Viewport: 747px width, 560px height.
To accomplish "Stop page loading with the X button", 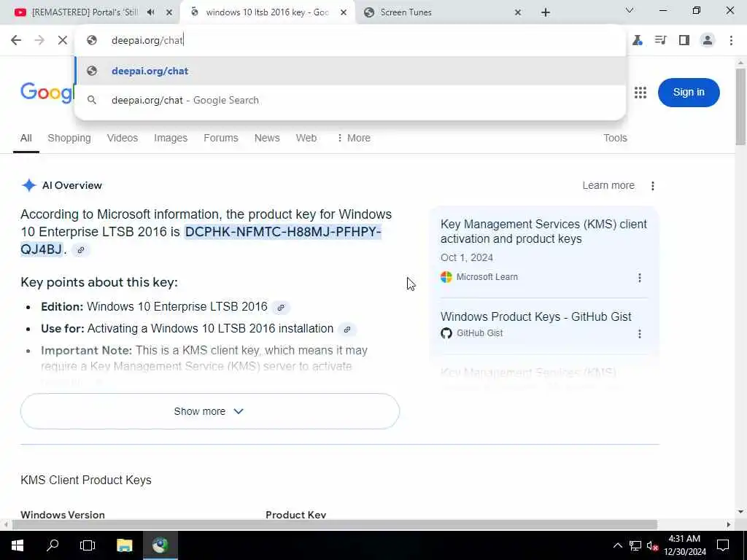I will (63, 40).
